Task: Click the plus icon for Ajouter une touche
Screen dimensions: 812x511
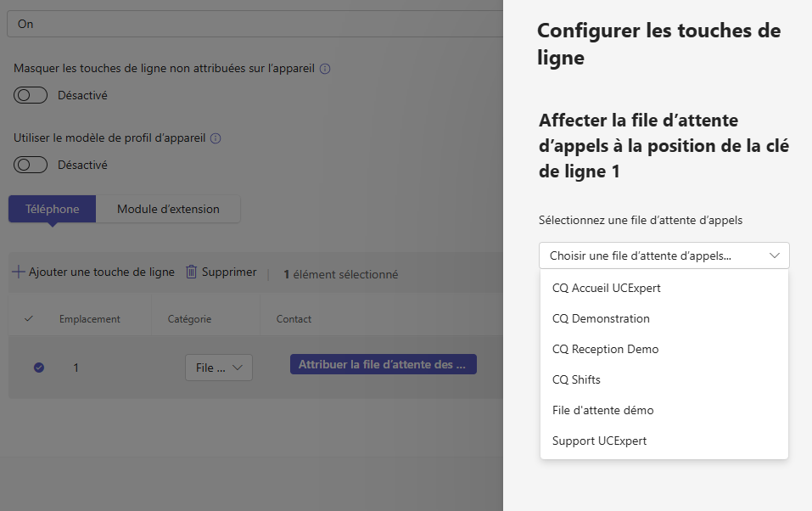Action: pos(18,272)
